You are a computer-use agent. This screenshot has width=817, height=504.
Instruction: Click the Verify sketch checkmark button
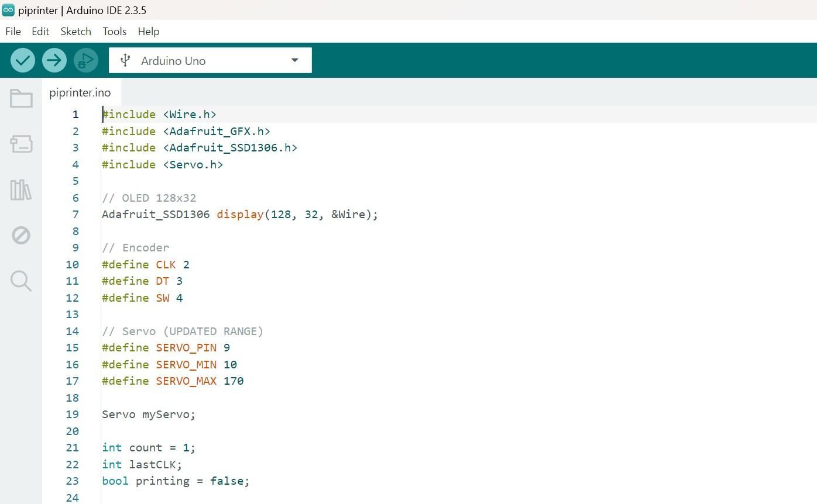[23, 60]
